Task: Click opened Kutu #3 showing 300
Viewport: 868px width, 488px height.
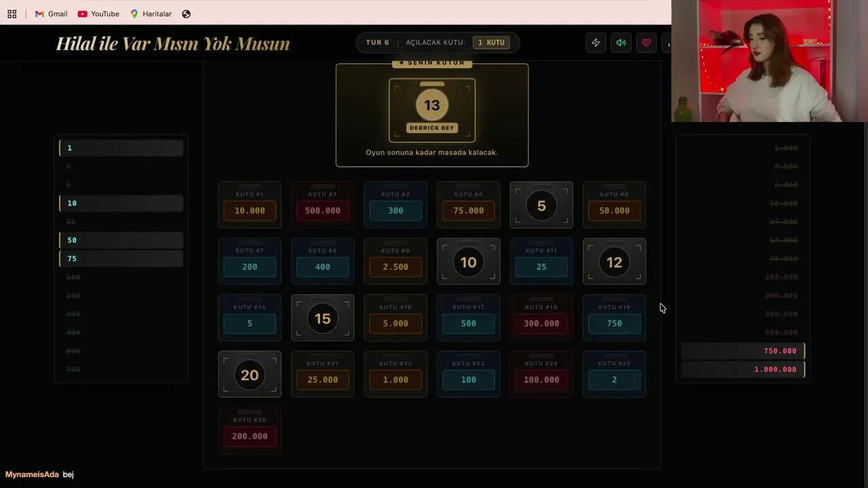Action: pyautogui.click(x=395, y=205)
